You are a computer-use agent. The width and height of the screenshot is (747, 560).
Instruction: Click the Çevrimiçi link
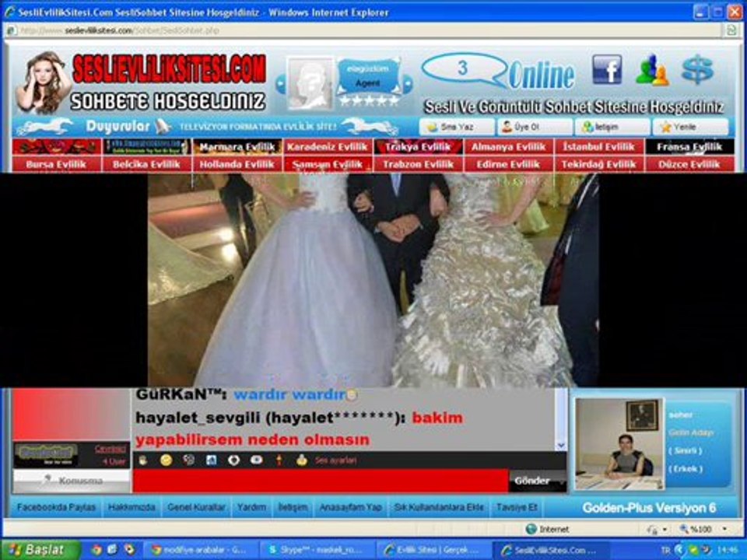point(110,449)
